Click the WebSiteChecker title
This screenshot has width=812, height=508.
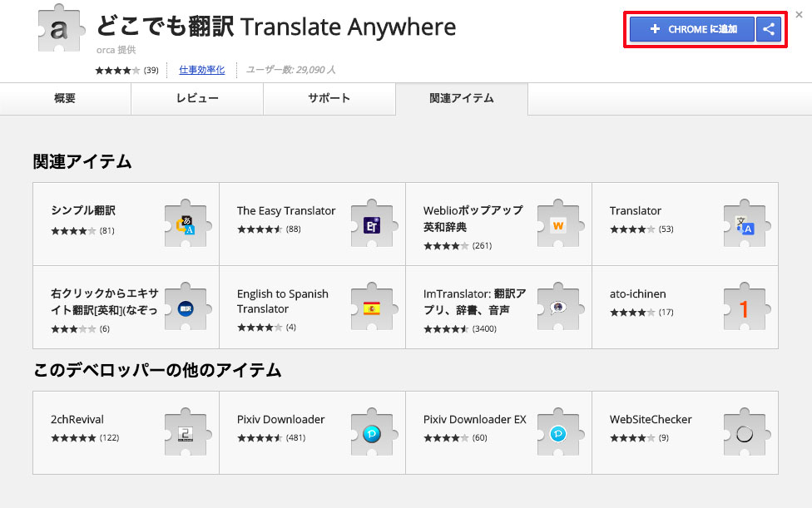pyautogui.click(x=651, y=420)
